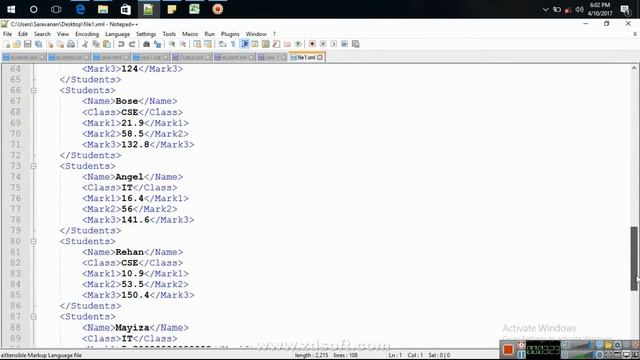This screenshot has height=360, width=640.
Task: Click the Save recorded macro icon
Action: (356, 44)
